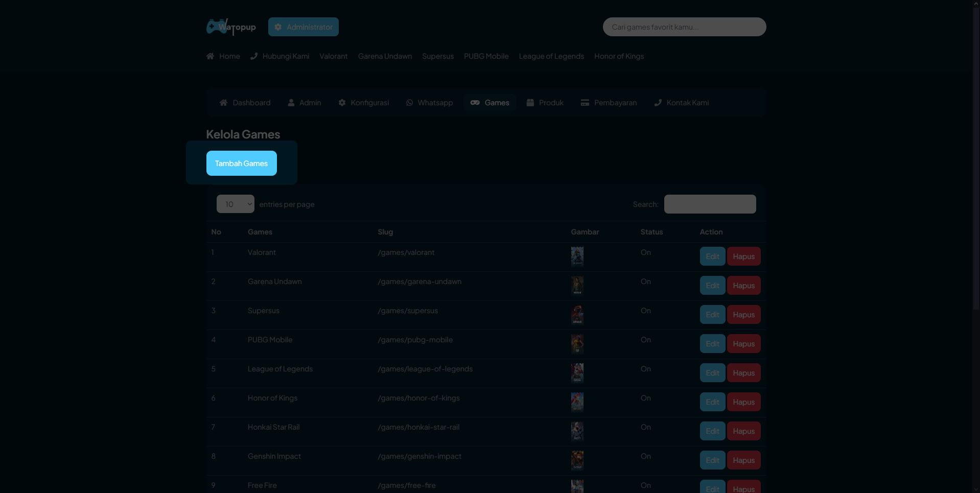980x493 pixels.
Task: Open Supersus in top navigation
Action: tap(438, 56)
